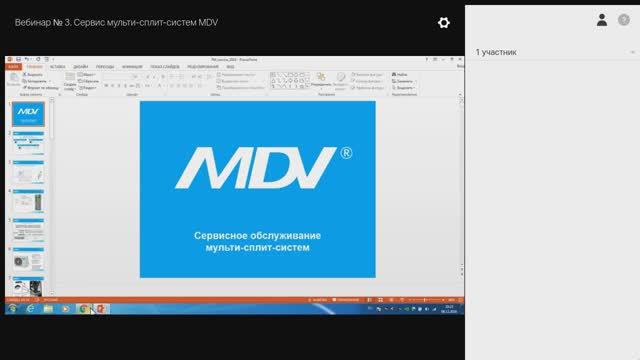
Task: Open the Заменить (Replace) dropdown
Action: (x=403, y=81)
